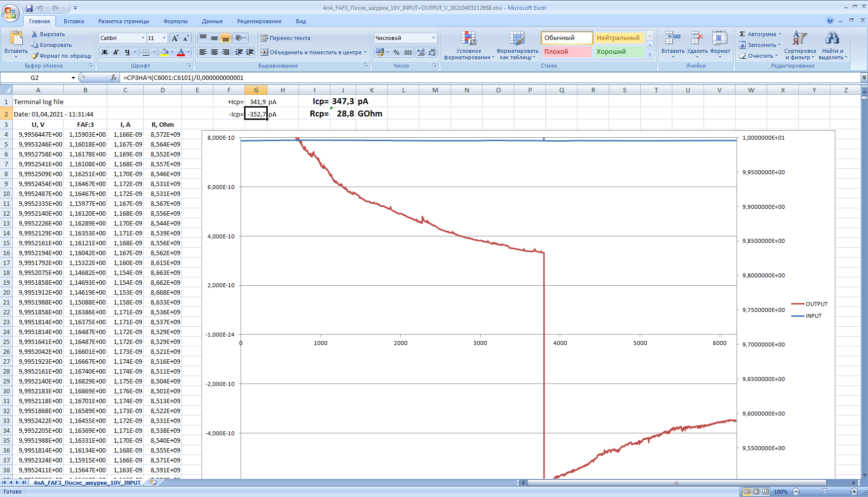The width and height of the screenshot is (868, 497).
Task: Toggle bold (Ж) formatting
Action: click(x=105, y=52)
